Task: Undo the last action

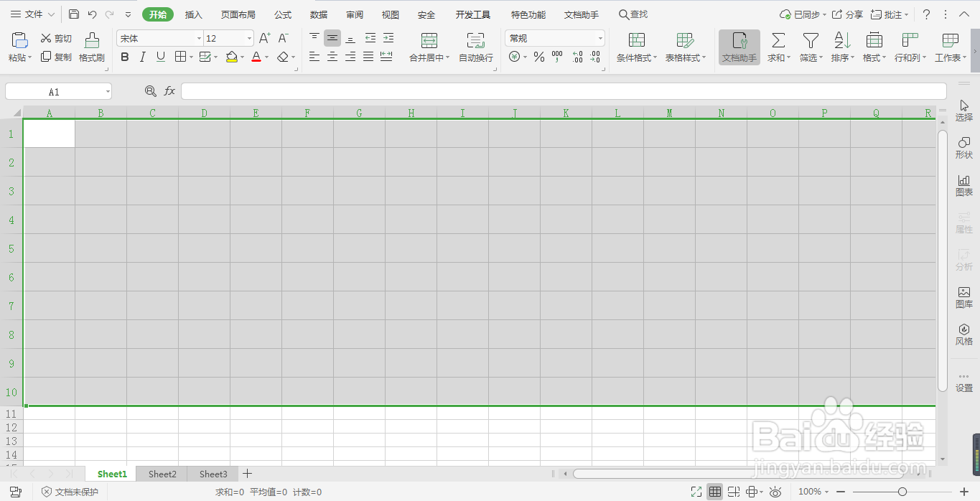Action: click(x=92, y=14)
